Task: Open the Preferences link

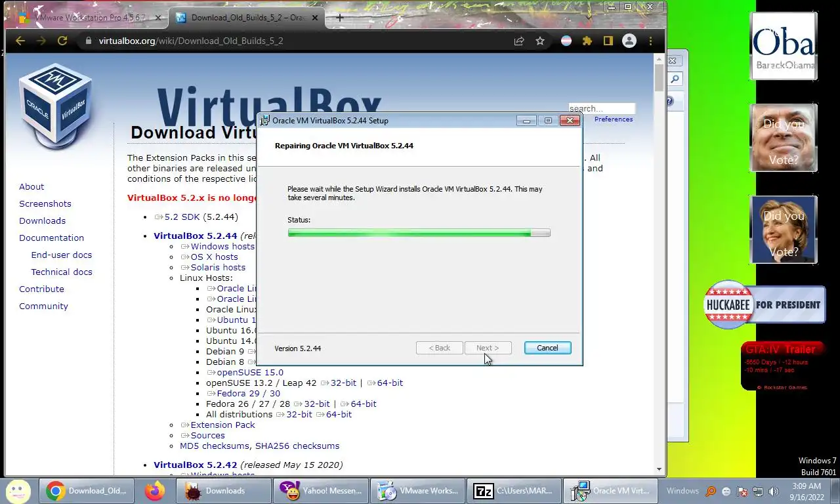Action: pos(614,119)
